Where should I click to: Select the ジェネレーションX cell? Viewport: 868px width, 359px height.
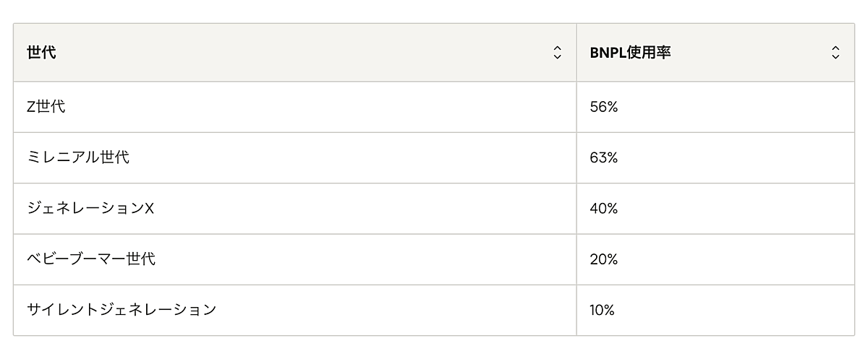90,209
